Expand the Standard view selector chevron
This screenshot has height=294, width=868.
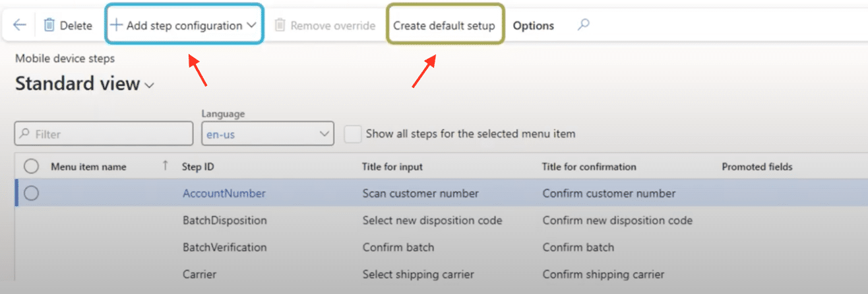click(x=150, y=85)
